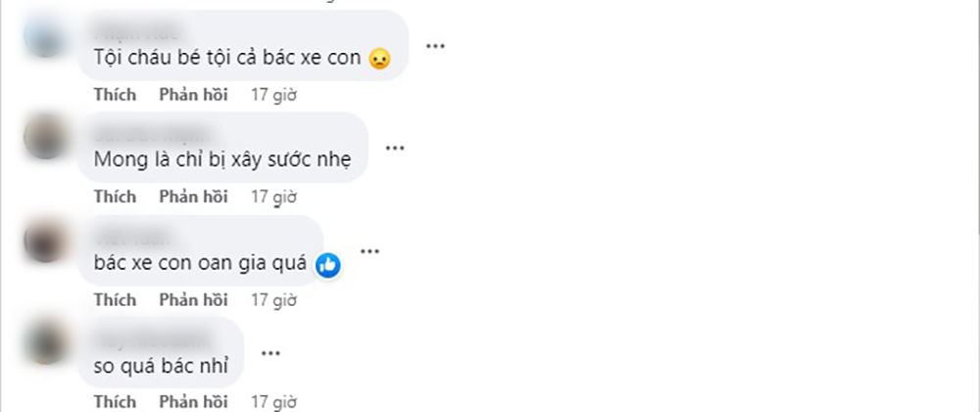980x412 pixels.
Task: Click three-dot menu next to "so quá bác nhỉ"
Action: pyautogui.click(x=270, y=352)
